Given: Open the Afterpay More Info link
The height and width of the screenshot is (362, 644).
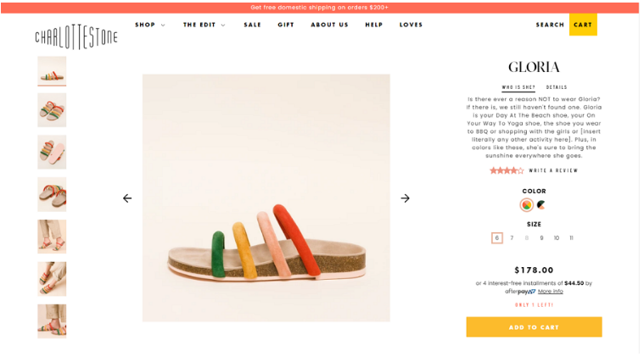Looking at the screenshot, I should [551, 291].
